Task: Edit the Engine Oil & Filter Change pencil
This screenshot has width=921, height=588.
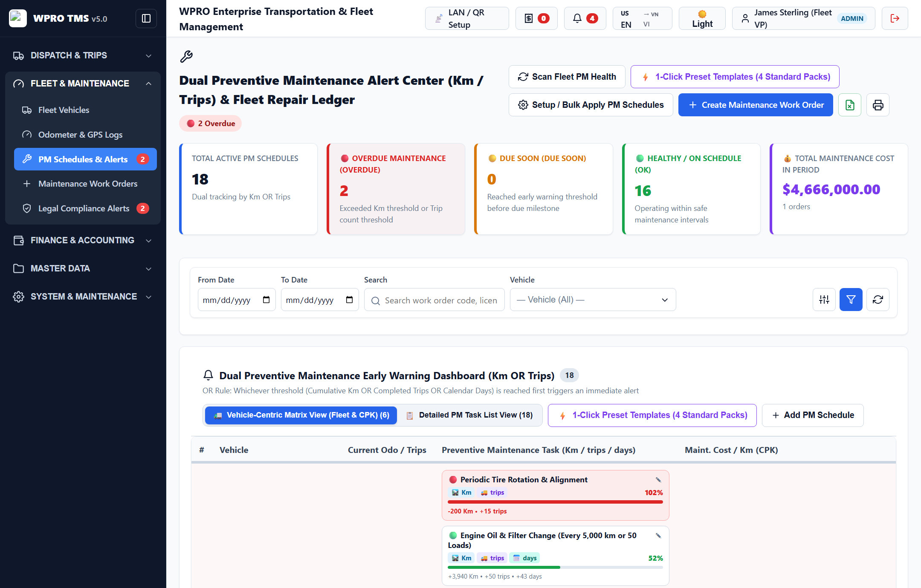Action: [x=658, y=536]
